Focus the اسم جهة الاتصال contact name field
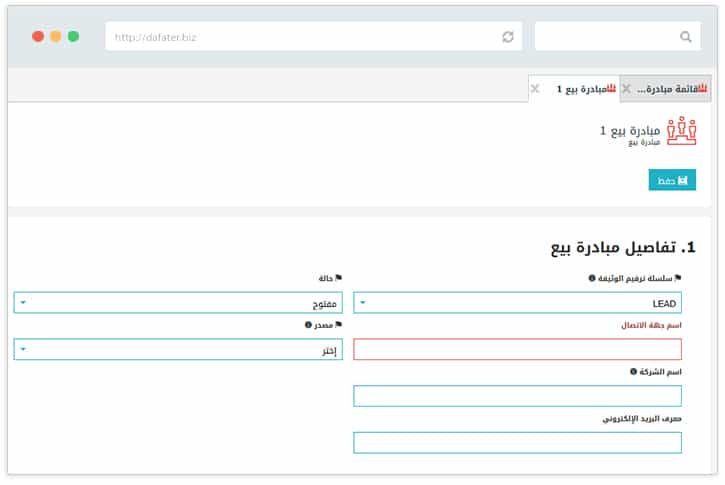 coord(517,349)
